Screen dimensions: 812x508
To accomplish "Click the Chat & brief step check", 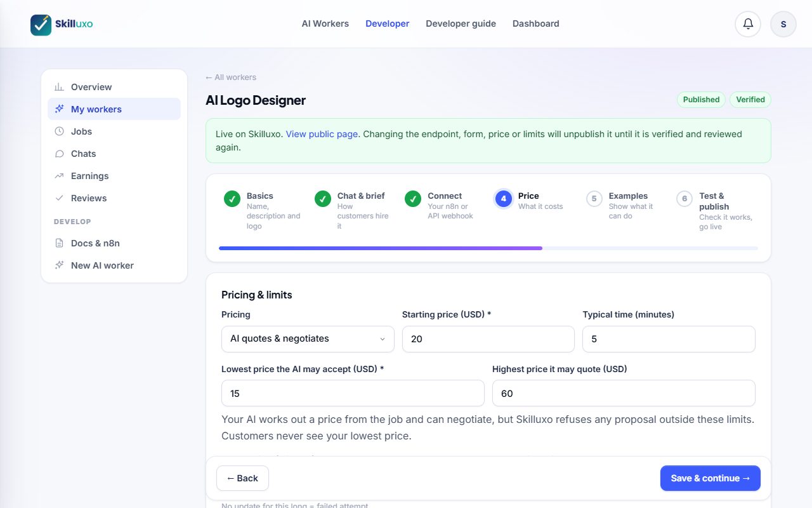I will coord(323,199).
